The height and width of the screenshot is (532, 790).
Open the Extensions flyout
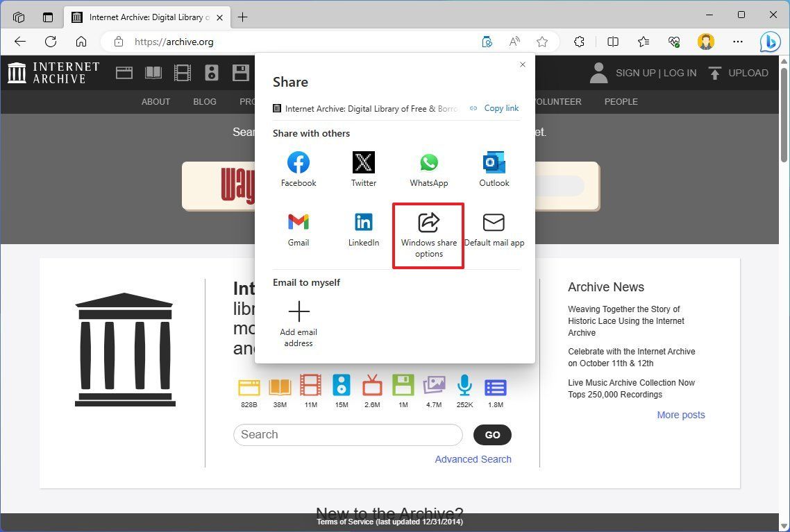pyautogui.click(x=579, y=42)
